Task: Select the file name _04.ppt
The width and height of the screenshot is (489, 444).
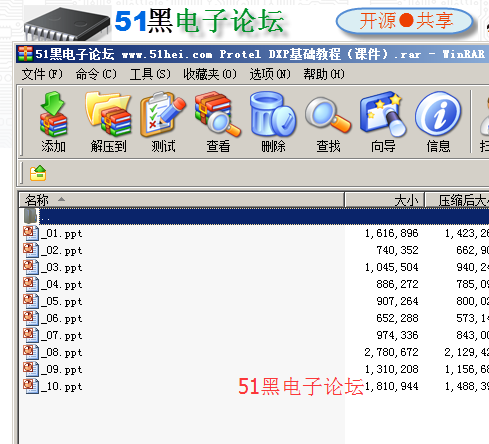Action: pos(62,284)
